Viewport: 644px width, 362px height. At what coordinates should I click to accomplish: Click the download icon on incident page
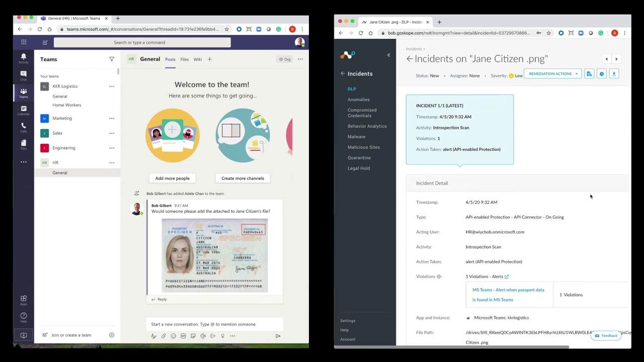pos(614,74)
